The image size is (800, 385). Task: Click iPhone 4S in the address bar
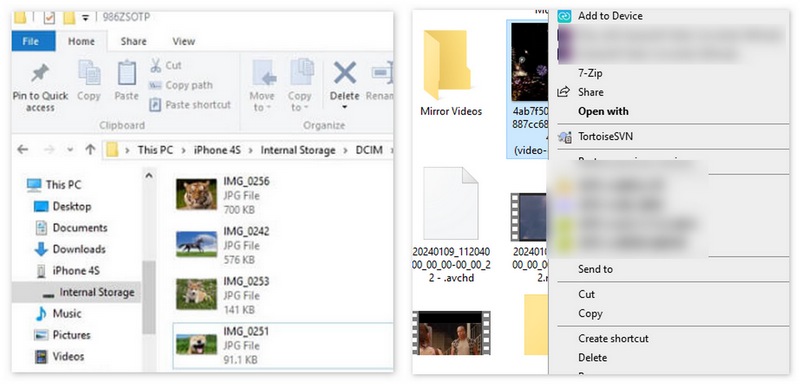pyautogui.click(x=217, y=150)
